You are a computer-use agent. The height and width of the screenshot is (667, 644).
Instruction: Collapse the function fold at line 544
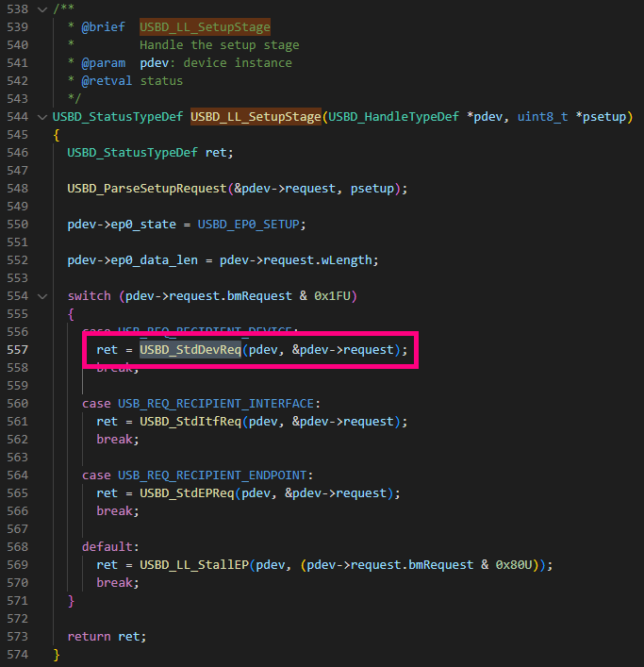pyautogui.click(x=42, y=117)
